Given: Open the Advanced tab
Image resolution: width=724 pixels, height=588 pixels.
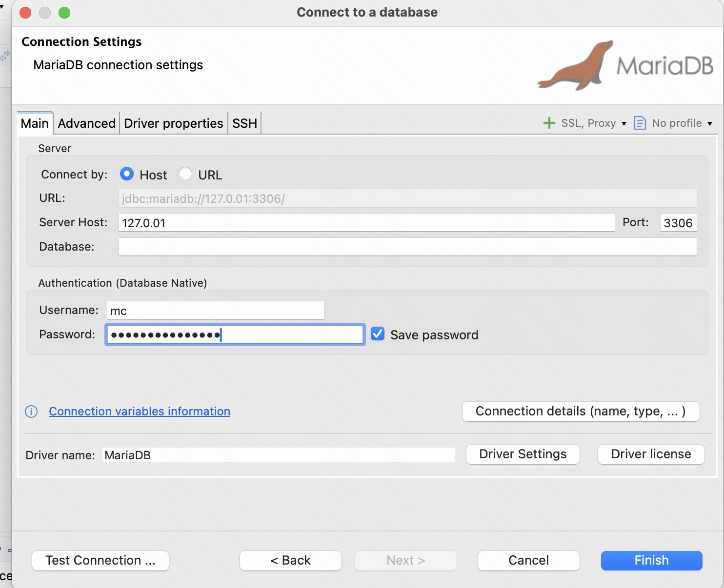Looking at the screenshot, I should click(x=87, y=123).
